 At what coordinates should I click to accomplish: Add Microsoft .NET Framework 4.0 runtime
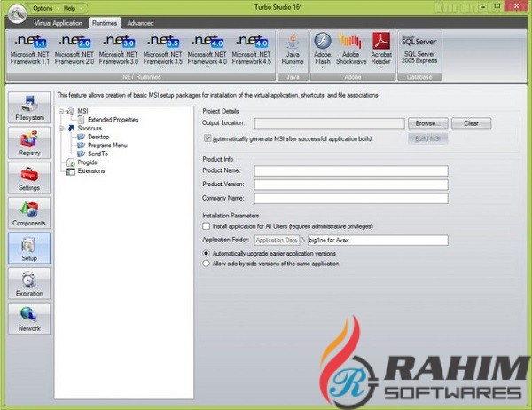207,49
